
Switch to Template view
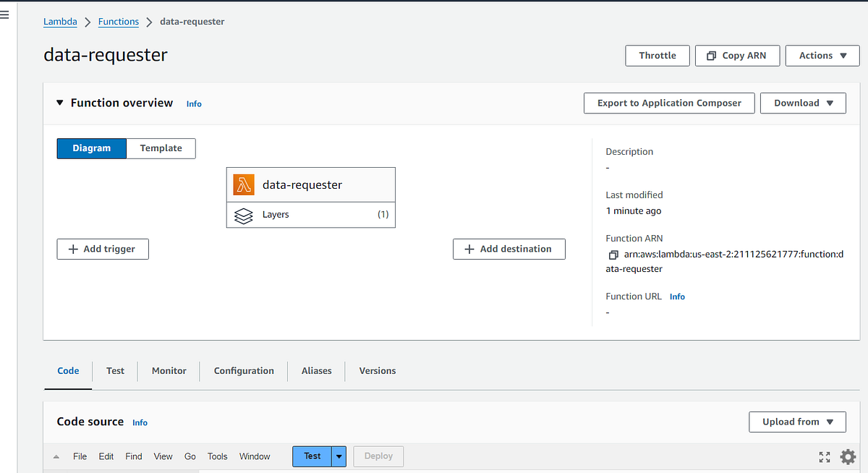pyautogui.click(x=161, y=148)
